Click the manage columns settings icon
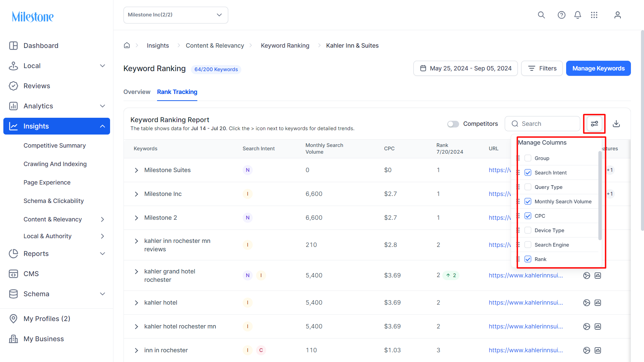The width and height of the screenshot is (644, 362). [594, 124]
